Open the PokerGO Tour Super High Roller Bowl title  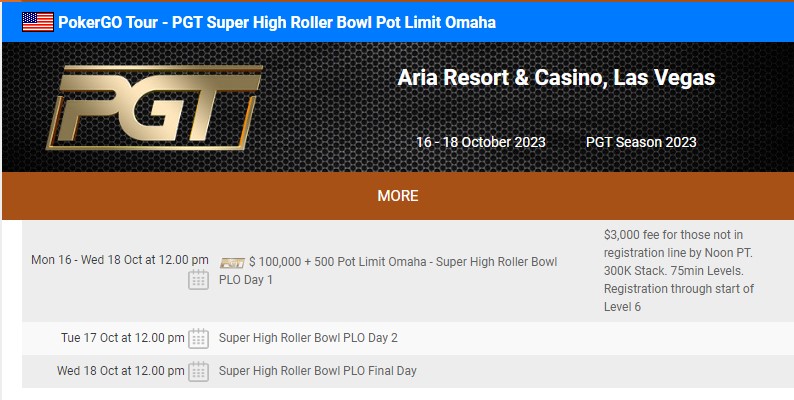pyautogui.click(x=277, y=21)
